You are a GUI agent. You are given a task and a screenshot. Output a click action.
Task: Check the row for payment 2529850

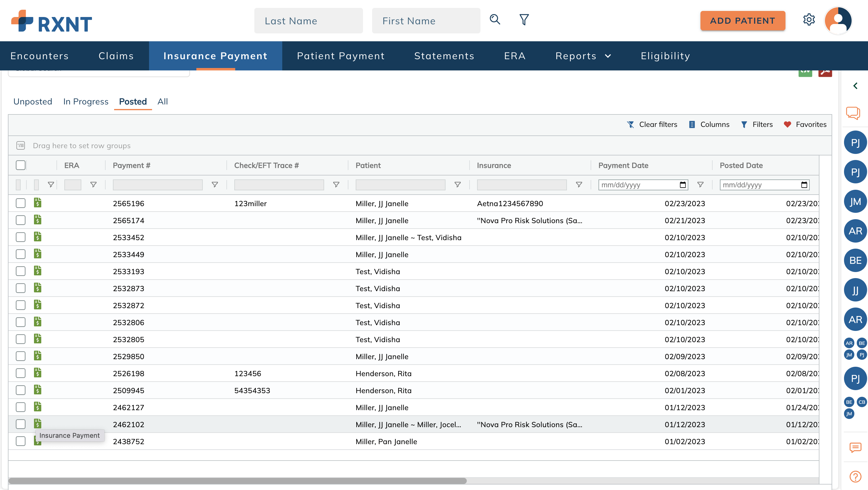(21, 356)
